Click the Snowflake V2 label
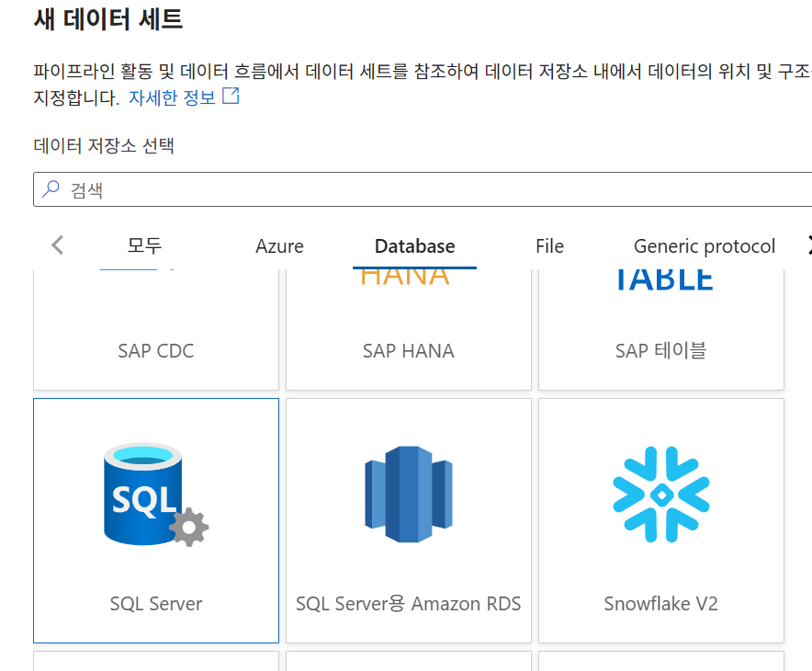The image size is (812, 671). coord(661,604)
